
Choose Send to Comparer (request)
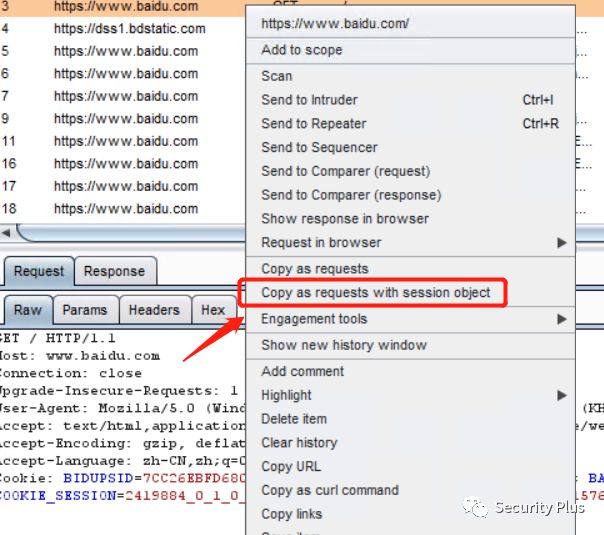click(411, 171)
